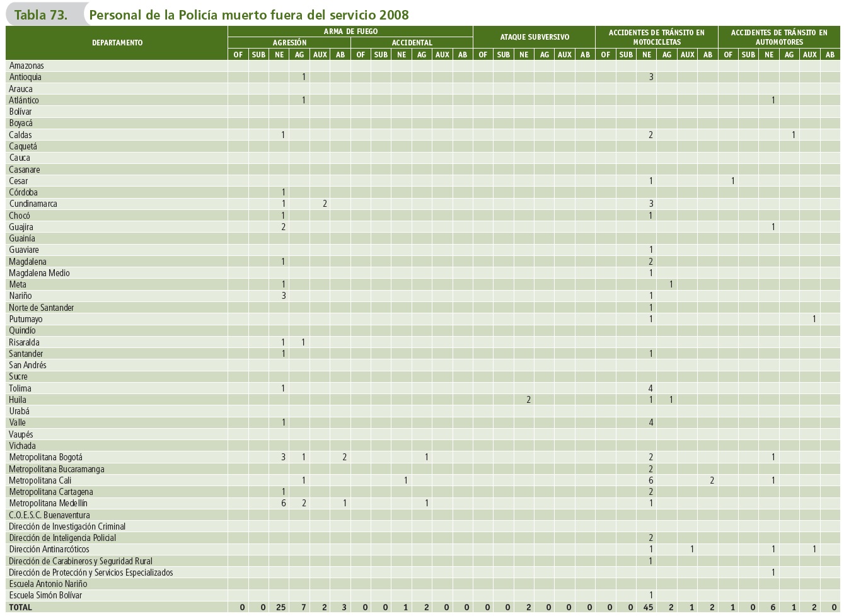Click the Tabla 73 title label

(x=41, y=15)
